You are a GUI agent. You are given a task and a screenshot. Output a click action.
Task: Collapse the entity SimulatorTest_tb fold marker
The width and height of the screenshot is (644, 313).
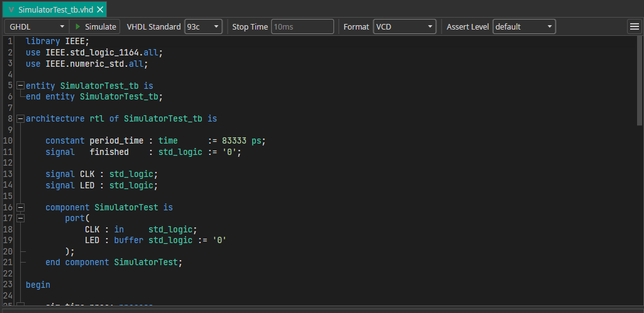coord(20,86)
